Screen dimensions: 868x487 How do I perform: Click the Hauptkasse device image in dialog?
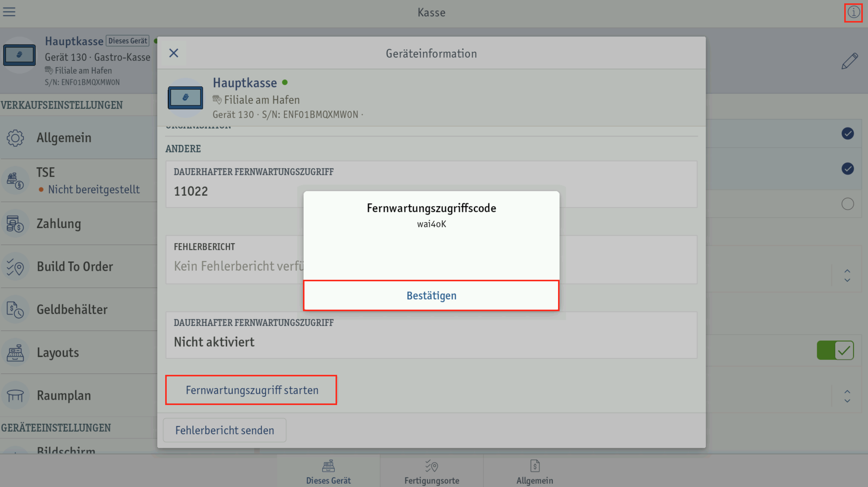pyautogui.click(x=185, y=98)
